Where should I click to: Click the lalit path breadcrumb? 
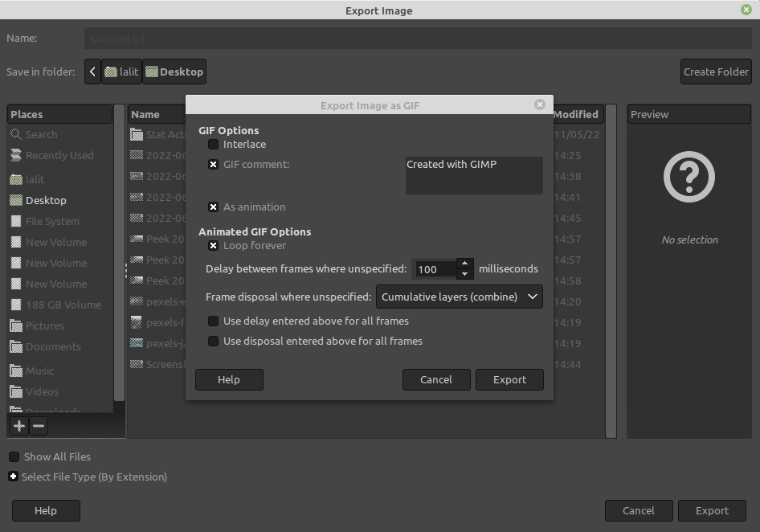coord(121,72)
